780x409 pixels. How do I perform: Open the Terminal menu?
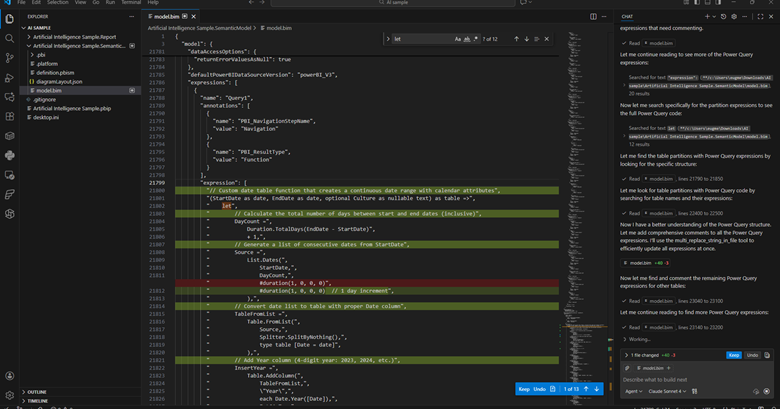[x=131, y=2]
